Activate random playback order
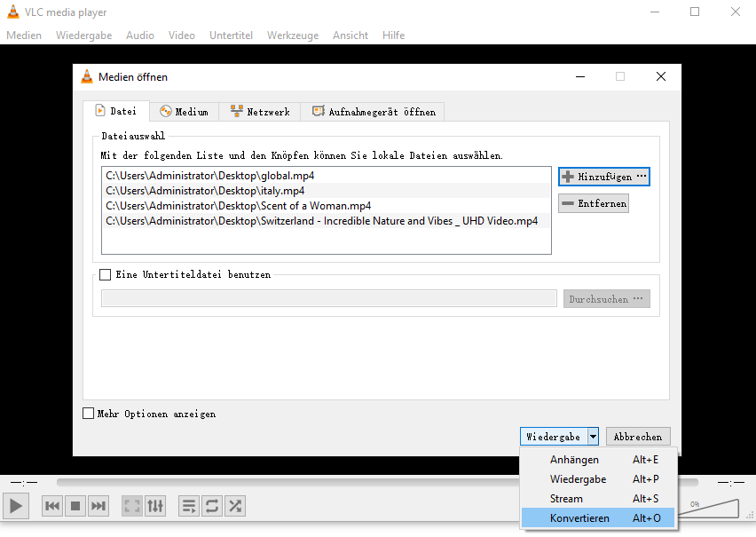 click(x=234, y=506)
